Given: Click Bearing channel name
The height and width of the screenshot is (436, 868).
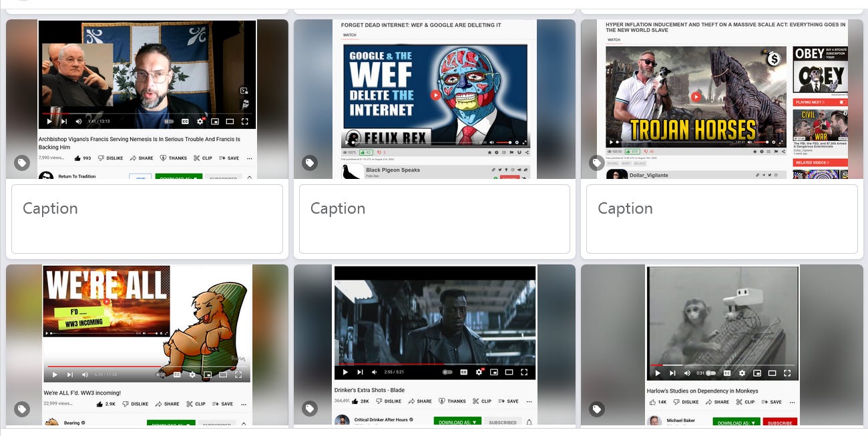Looking at the screenshot, I should pos(72,423).
